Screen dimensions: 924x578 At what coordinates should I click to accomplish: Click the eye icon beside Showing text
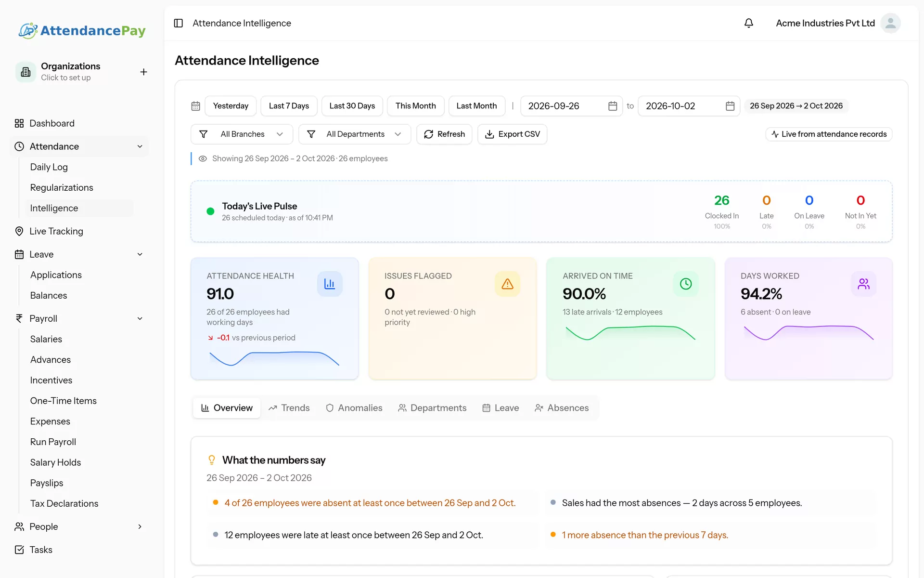tap(203, 158)
